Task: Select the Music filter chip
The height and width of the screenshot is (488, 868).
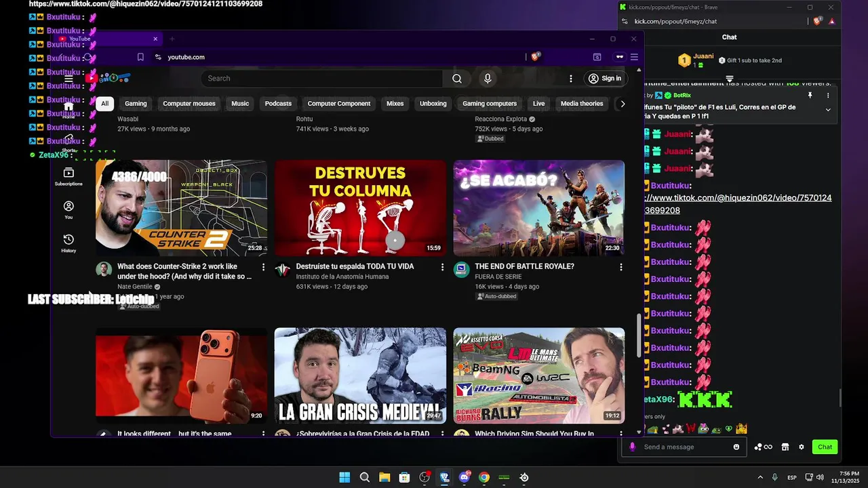Action: point(240,104)
